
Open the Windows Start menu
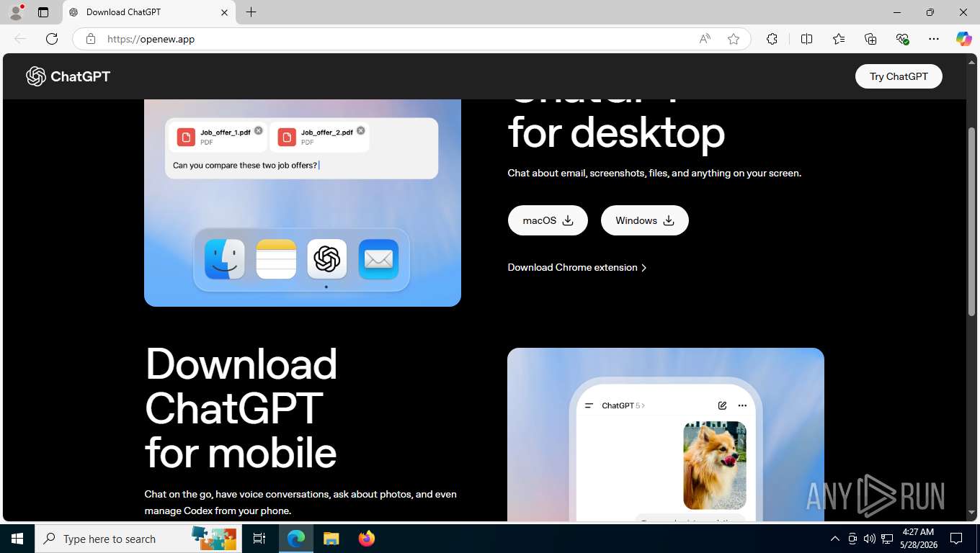point(17,539)
